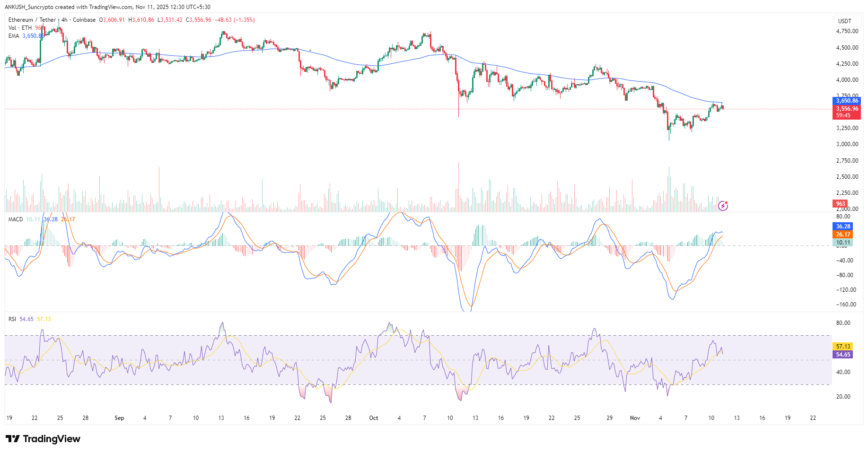Click the teal 10.11 MACD histogram swatch
868x453 pixels.
[x=842, y=243]
